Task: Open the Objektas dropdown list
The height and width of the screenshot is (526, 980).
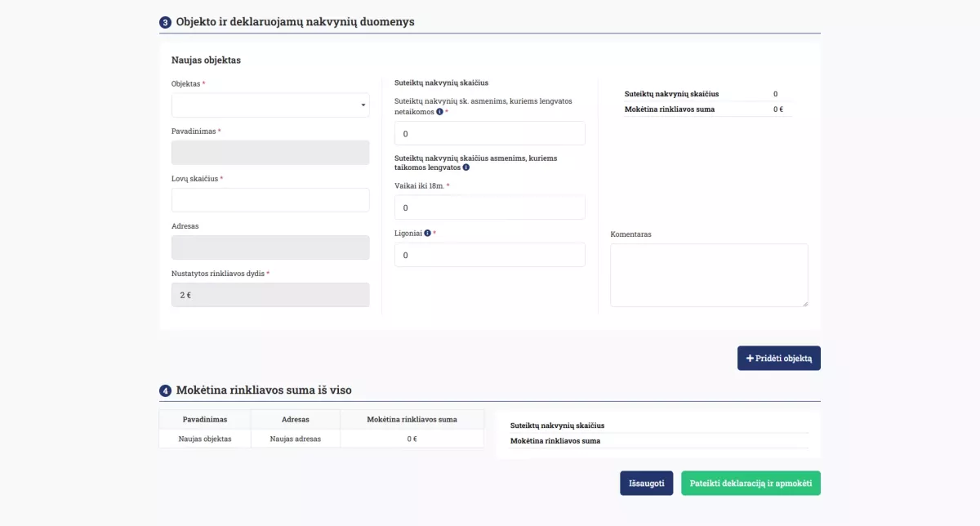Action: (x=270, y=105)
